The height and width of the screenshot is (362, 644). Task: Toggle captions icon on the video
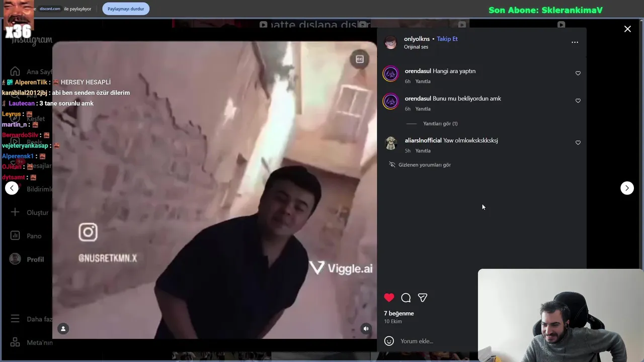[360, 59]
